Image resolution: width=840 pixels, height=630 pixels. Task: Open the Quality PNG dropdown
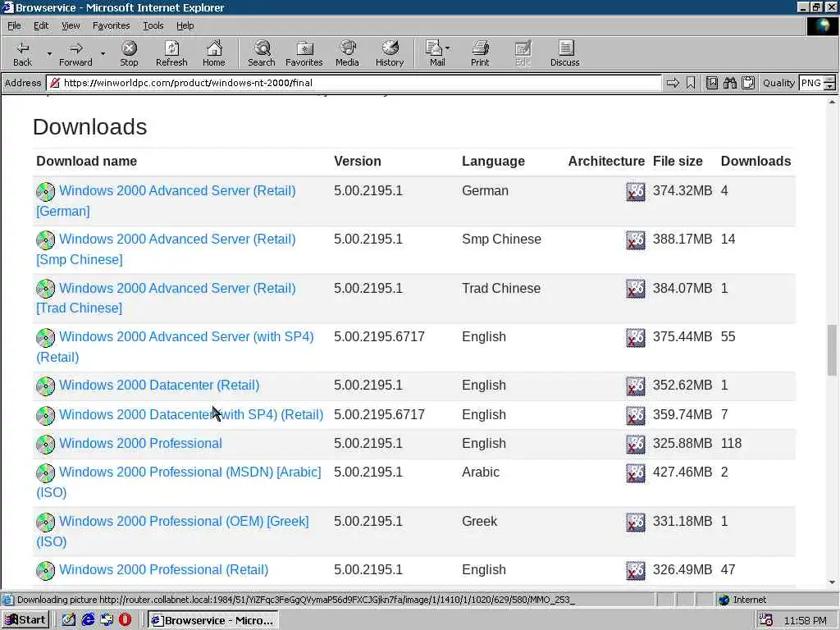click(830, 83)
